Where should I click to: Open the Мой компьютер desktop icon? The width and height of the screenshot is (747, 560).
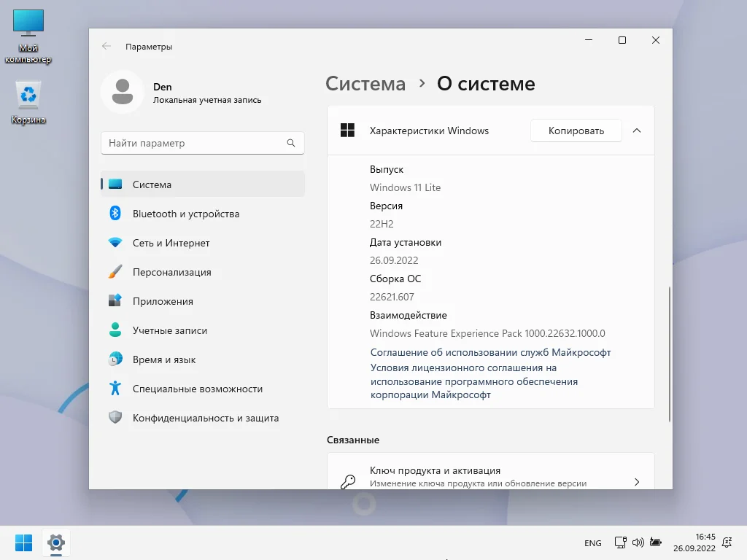tap(28, 36)
